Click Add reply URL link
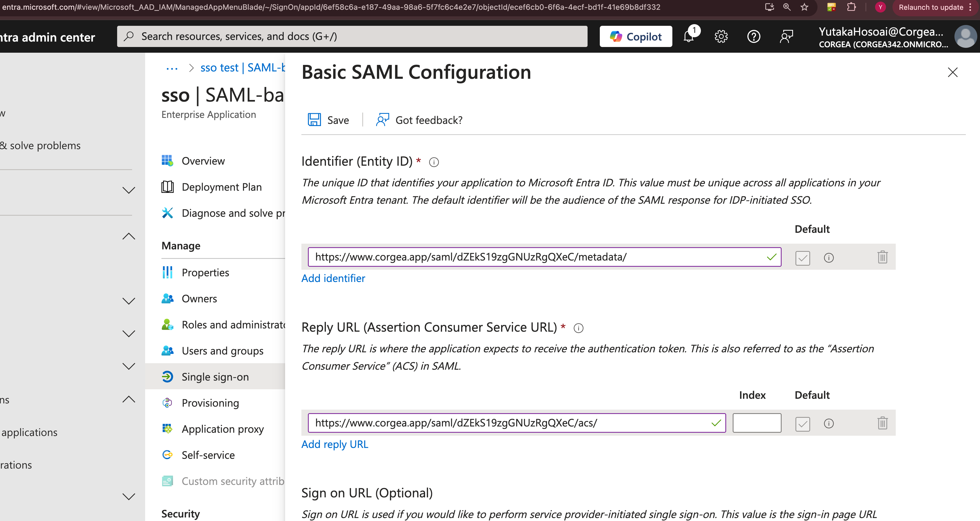Screen dimensions: 980x521 pos(335,444)
